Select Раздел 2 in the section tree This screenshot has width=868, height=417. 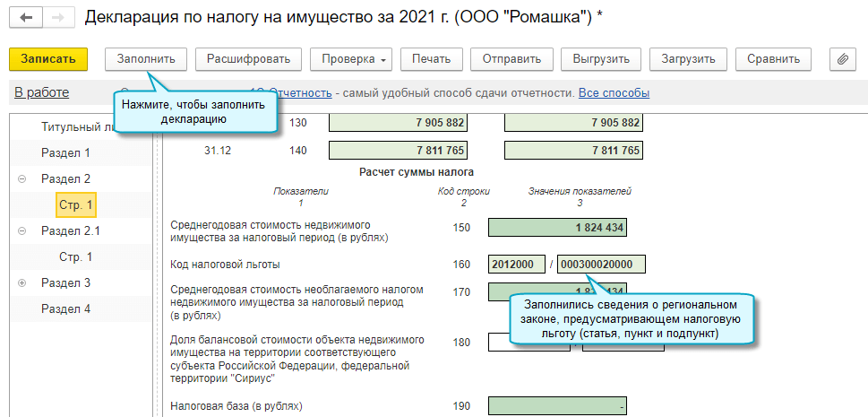coord(65,179)
